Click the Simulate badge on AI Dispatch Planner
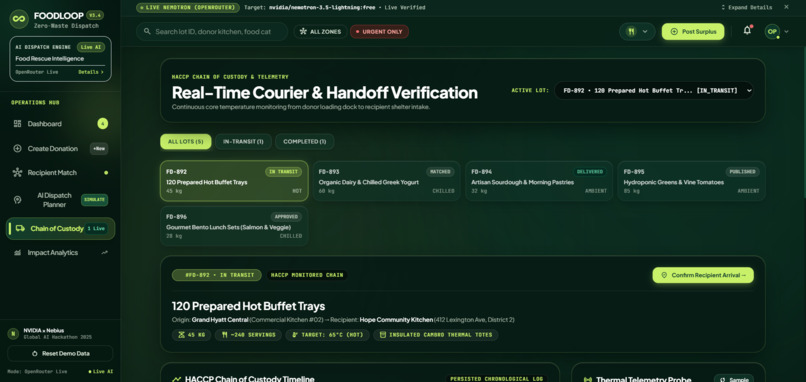Image resolution: width=806 pixels, height=382 pixels. pos(95,200)
